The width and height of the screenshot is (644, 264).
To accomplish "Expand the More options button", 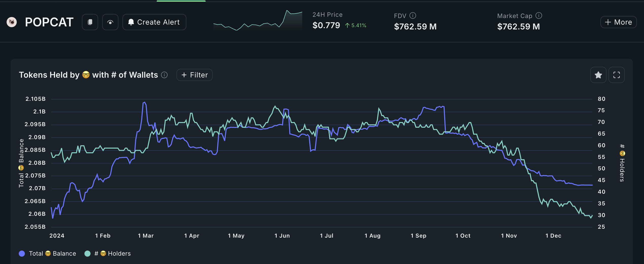I will tap(618, 22).
